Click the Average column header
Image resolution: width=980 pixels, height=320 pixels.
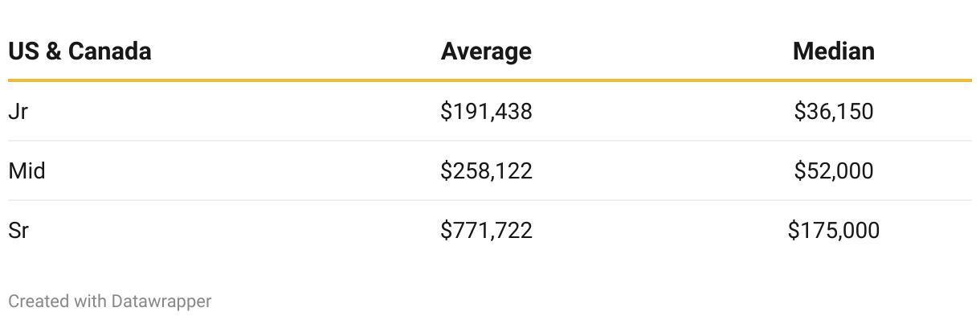point(486,51)
